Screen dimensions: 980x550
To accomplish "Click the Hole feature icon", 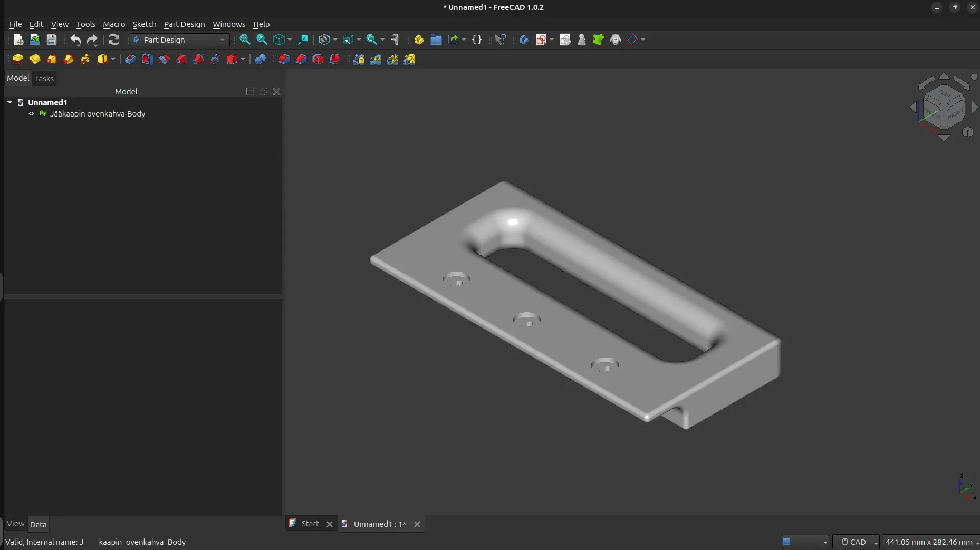I will tap(147, 59).
